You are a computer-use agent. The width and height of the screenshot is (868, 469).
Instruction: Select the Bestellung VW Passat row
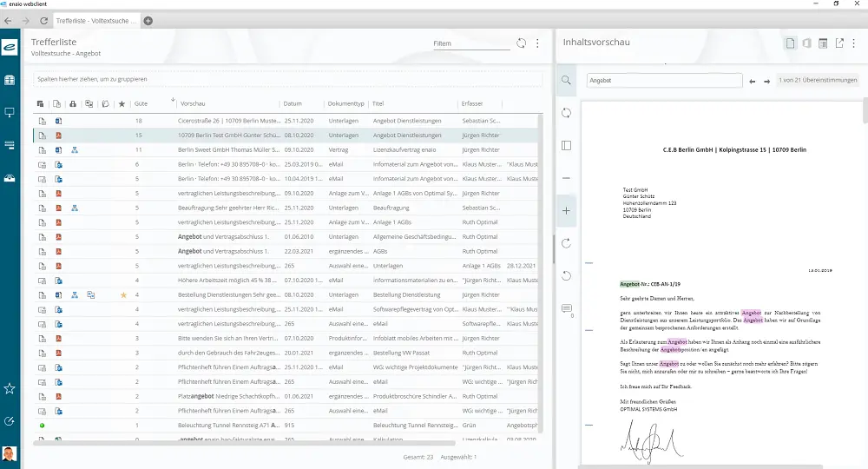point(285,353)
